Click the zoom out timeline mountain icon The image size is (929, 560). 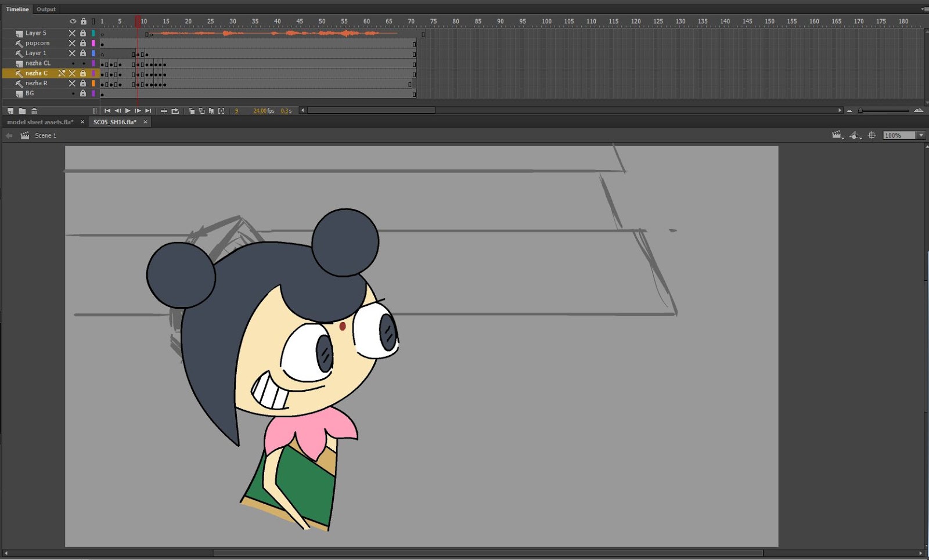(849, 110)
